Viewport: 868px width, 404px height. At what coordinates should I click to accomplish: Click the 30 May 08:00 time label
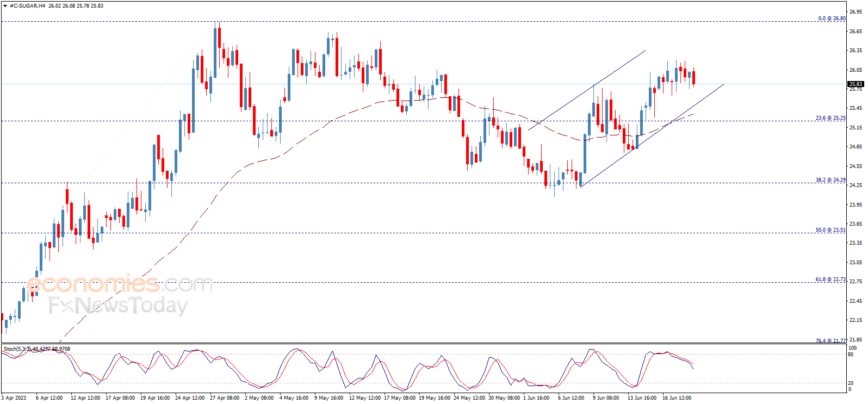click(504, 398)
